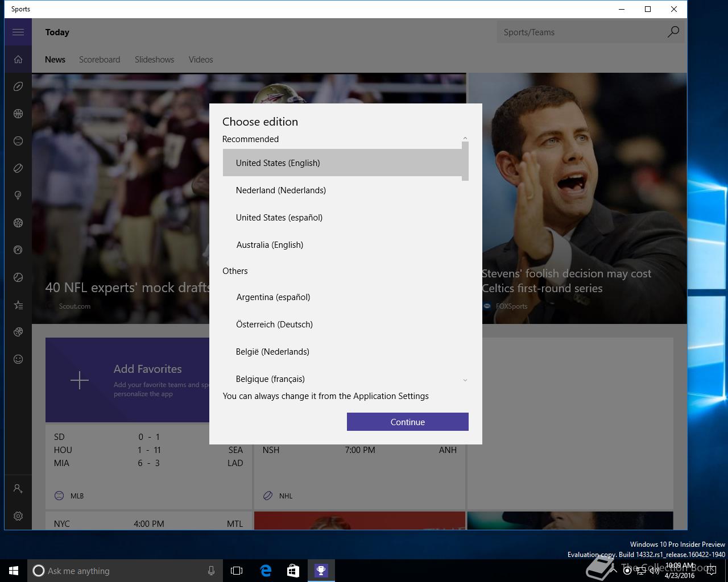
Task: Open the tennis ball sidebar section
Action: click(x=18, y=277)
